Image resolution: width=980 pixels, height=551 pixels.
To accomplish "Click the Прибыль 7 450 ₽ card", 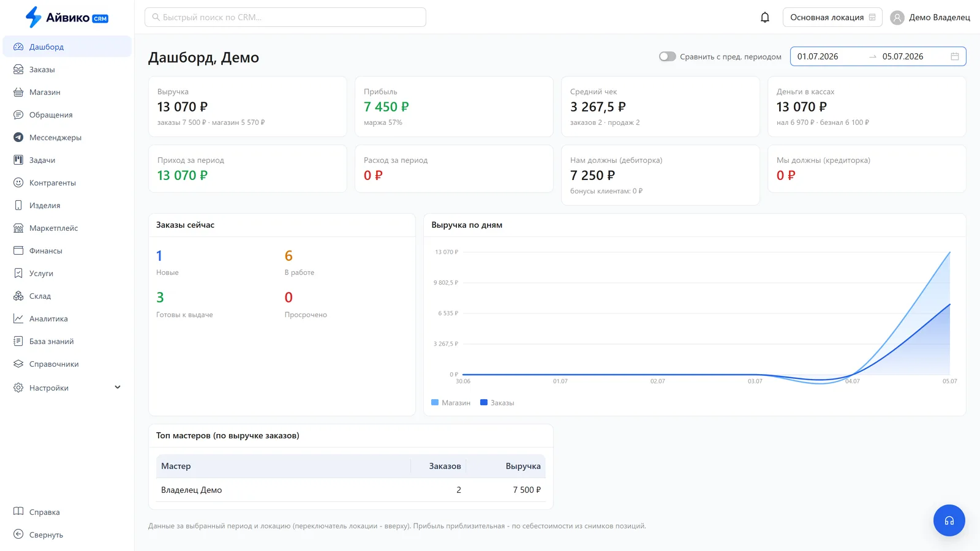I will click(454, 107).
